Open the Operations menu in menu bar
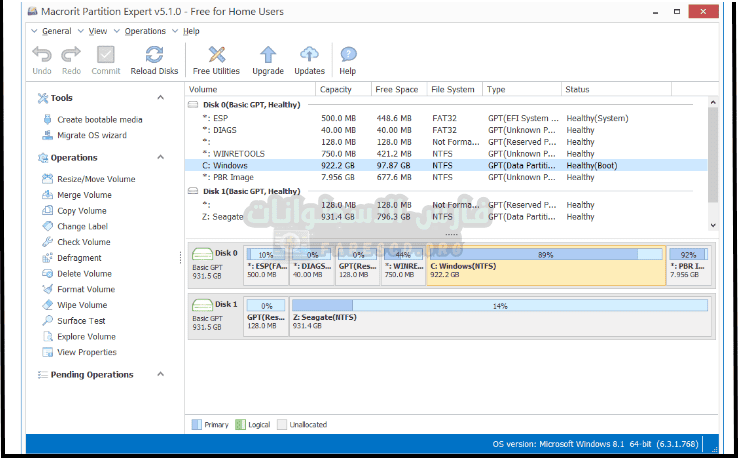This screenshot has width=738, height=458. (145, 31)
